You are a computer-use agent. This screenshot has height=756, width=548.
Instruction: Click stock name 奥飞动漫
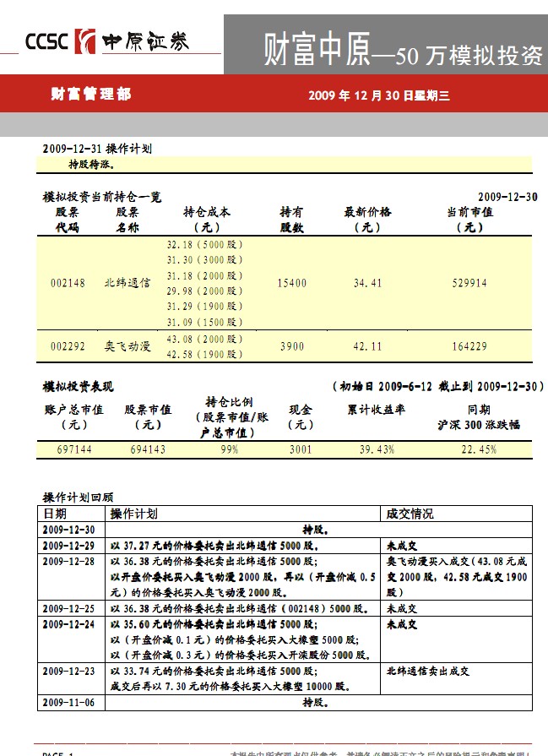[128, 346]
